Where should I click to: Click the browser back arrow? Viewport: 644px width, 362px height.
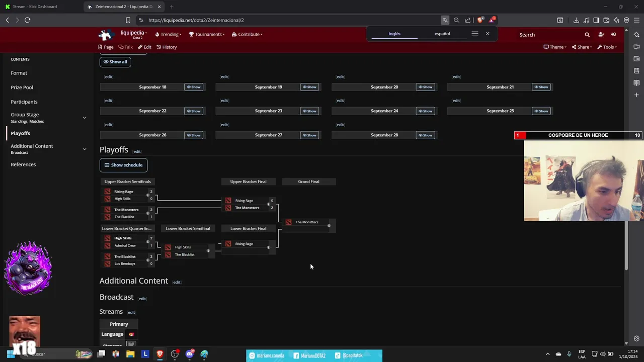point(7,20)
